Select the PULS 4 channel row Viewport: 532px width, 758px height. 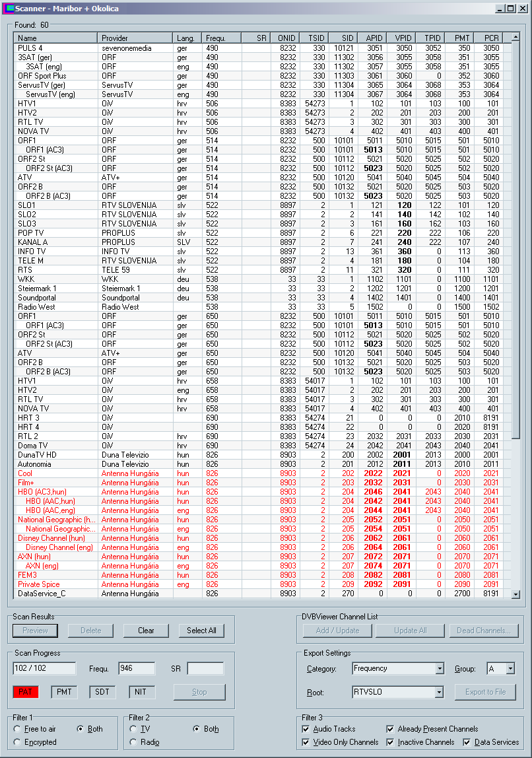[262, 48]
